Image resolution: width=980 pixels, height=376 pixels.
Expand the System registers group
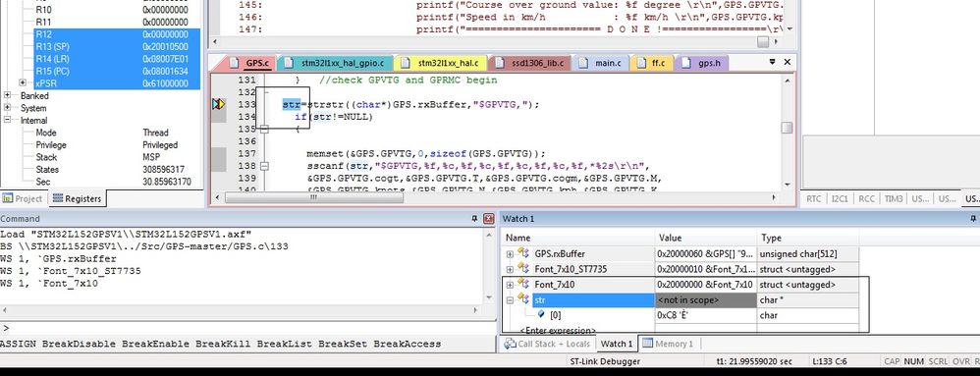tap(8, 108)
